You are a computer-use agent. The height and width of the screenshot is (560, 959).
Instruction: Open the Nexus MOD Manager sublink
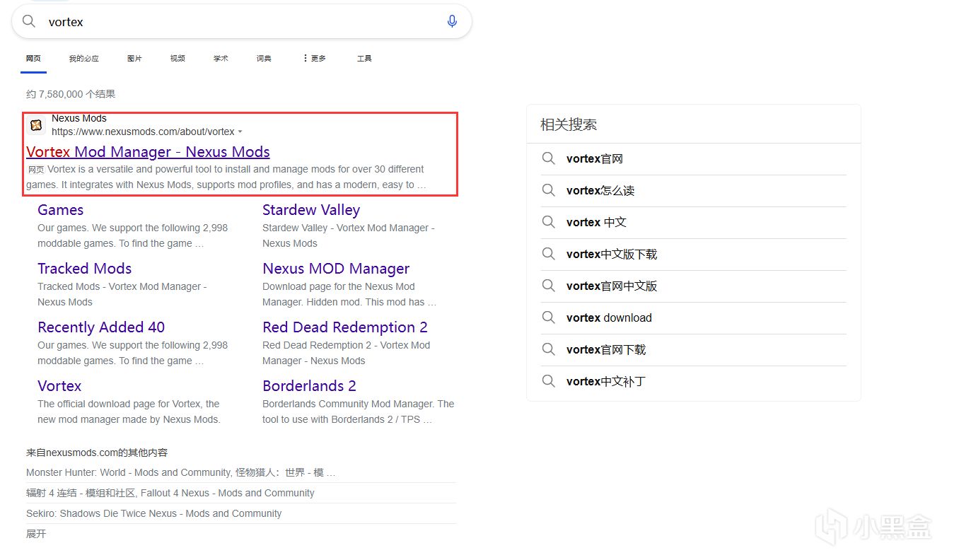(x=336, y=269)
